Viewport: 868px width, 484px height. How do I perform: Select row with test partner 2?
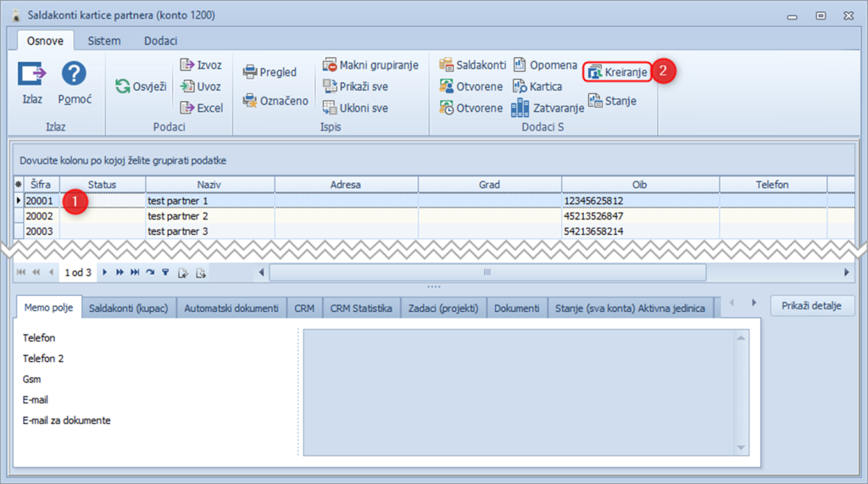(178, 216)
